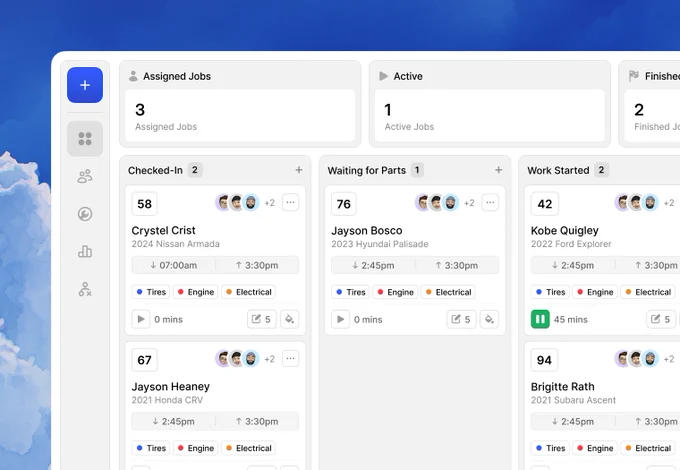Pause the timer on Kobe Quigley's job
680x470 pixels.
click(x=540, y=319)
